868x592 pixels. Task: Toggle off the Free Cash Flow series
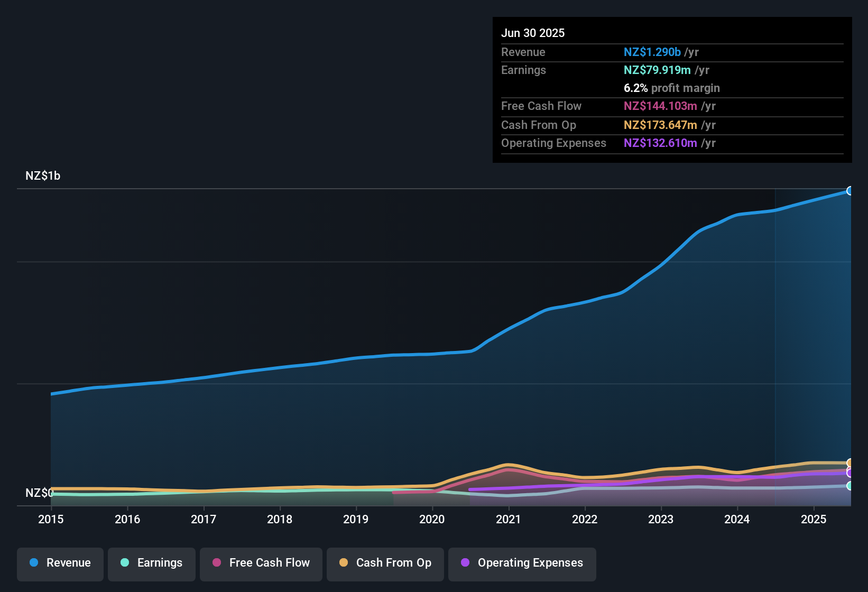point(261,563)
